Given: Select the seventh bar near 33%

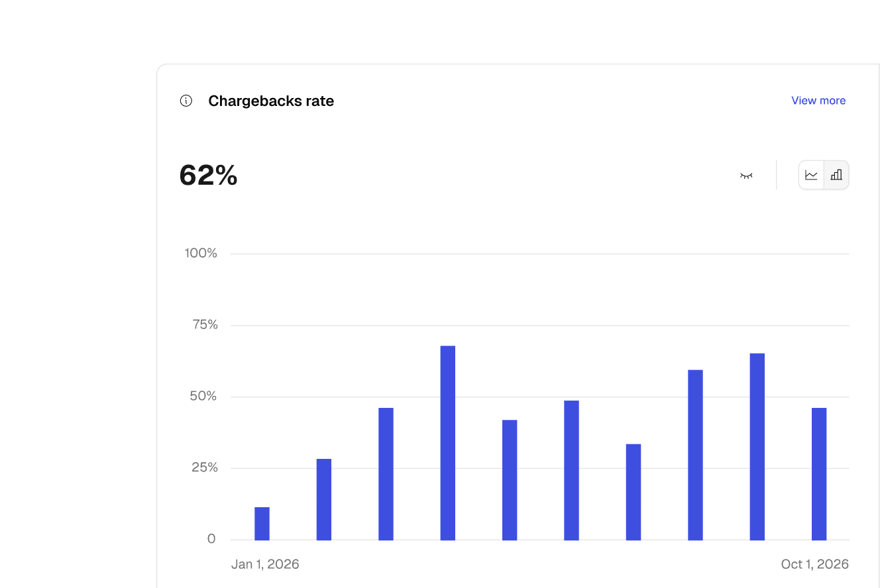Looking at the screenshot, I should point(633,492).
